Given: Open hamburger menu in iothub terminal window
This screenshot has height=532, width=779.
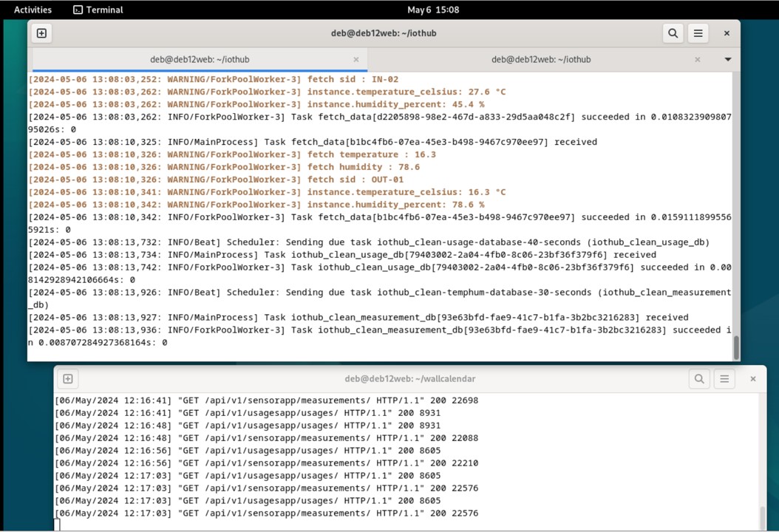Looking at the screenshot, I should point(698,33).
